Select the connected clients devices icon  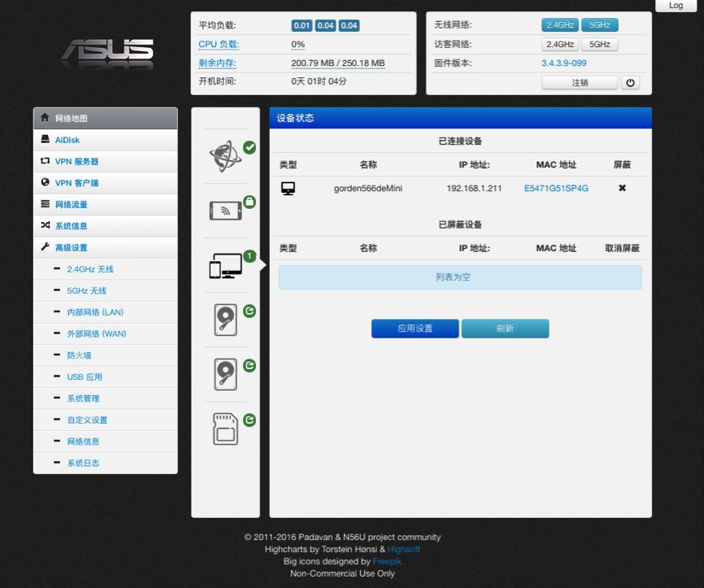pos(225,265)
